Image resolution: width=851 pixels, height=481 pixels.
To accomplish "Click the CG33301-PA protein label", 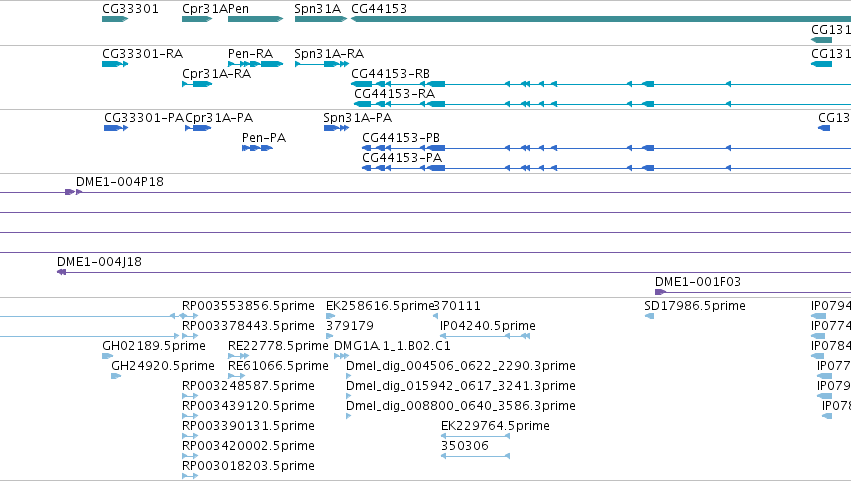I will point(144,118).
